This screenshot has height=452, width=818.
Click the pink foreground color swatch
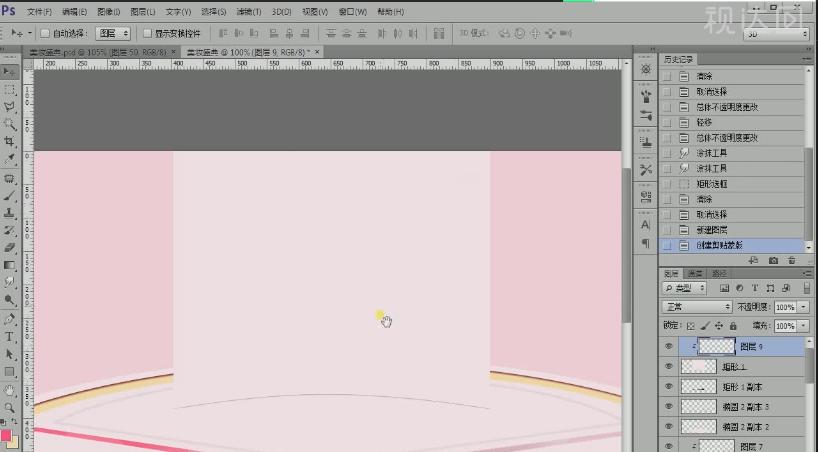pos(6,434)
